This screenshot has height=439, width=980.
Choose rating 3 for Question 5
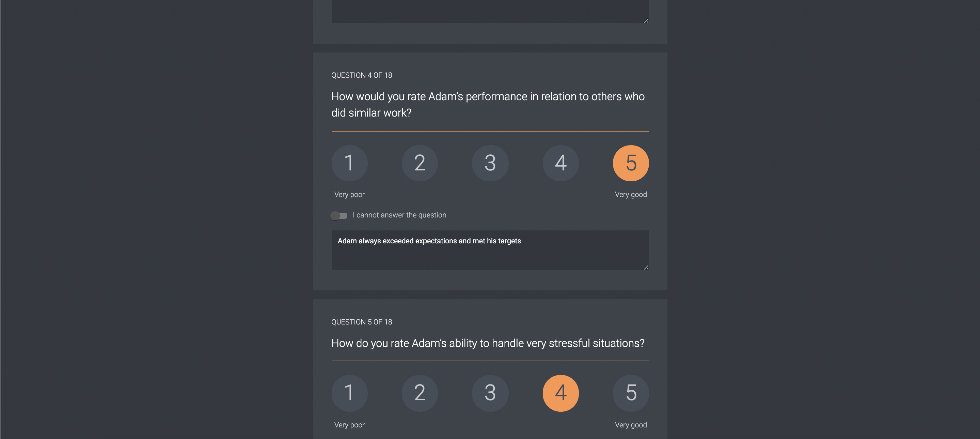490,393
